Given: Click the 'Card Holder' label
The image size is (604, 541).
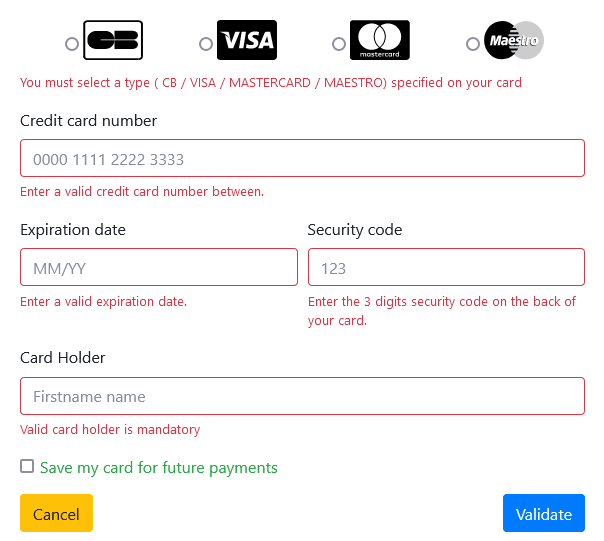Looking at the screenshot, I should [63, 358].
